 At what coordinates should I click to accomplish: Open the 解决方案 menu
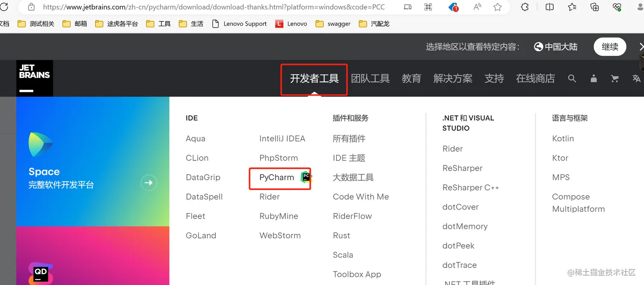(453, 78)
